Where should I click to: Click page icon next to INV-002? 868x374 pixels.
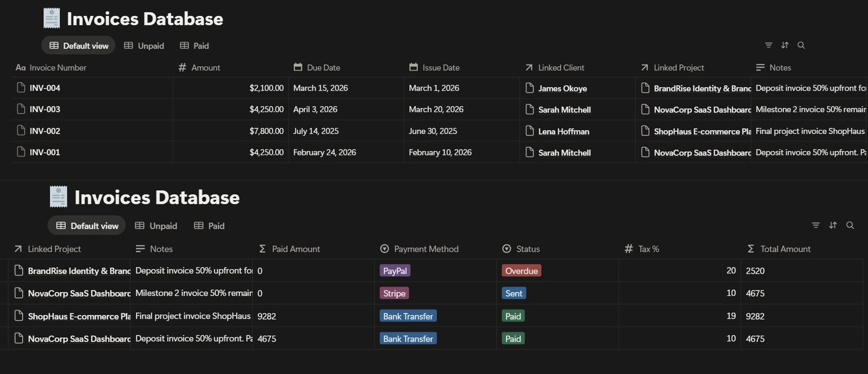(x=21, y=130)
